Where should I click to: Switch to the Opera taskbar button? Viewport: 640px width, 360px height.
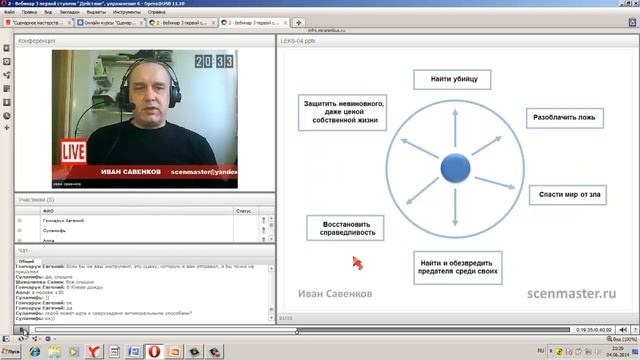pyautogui.click(x=154, y=351)
